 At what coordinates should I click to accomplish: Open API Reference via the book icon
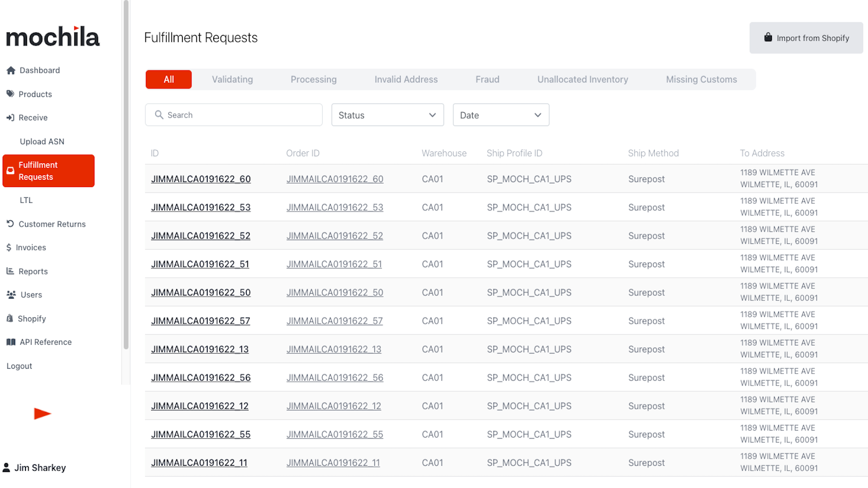pos(11,342)
